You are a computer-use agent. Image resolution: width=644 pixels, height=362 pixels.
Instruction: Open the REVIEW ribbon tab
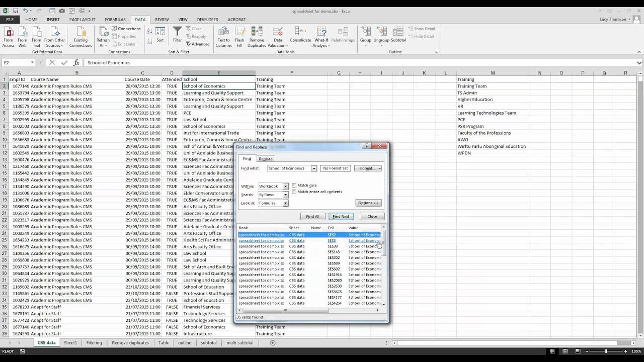coord(162,20)
